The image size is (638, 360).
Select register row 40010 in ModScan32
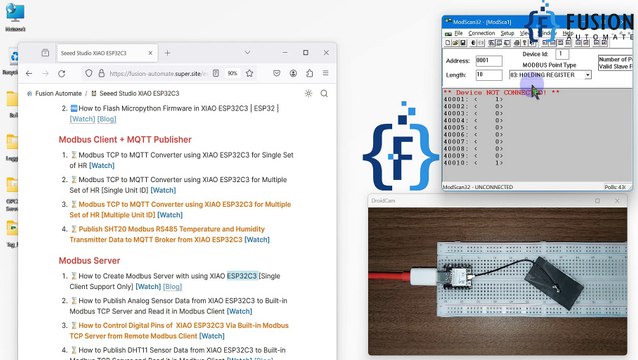click(x=473, y=163)
